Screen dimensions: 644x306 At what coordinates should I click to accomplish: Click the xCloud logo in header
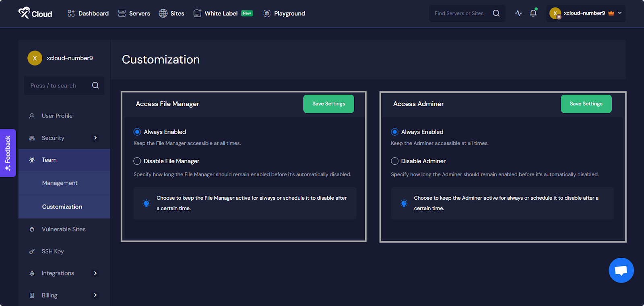click(35, 13)
